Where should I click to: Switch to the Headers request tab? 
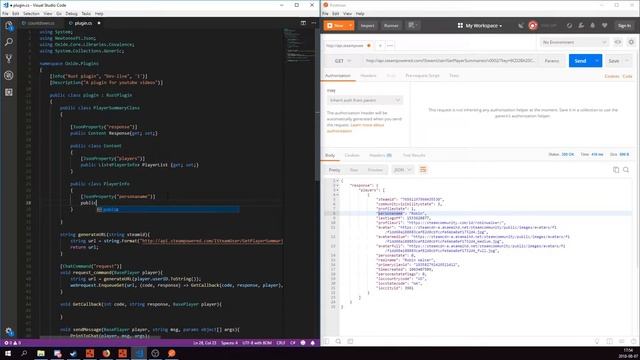pos(368,76)
